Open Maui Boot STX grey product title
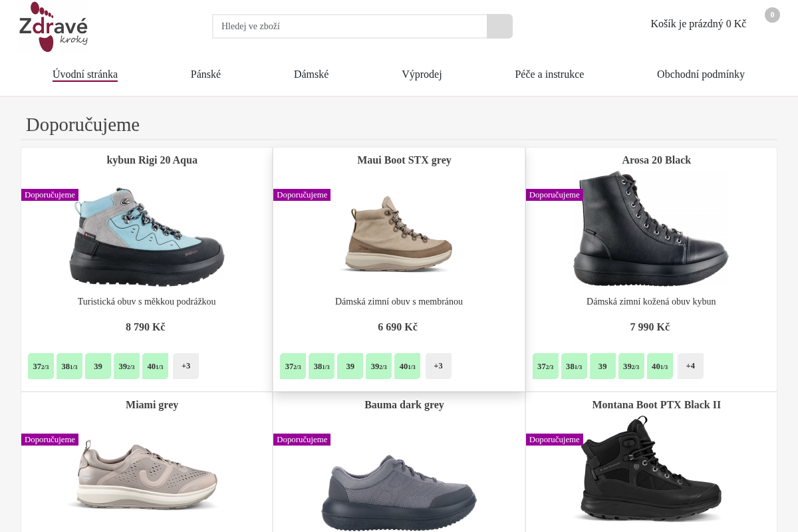798x532 pixels. tap(404, 160)
